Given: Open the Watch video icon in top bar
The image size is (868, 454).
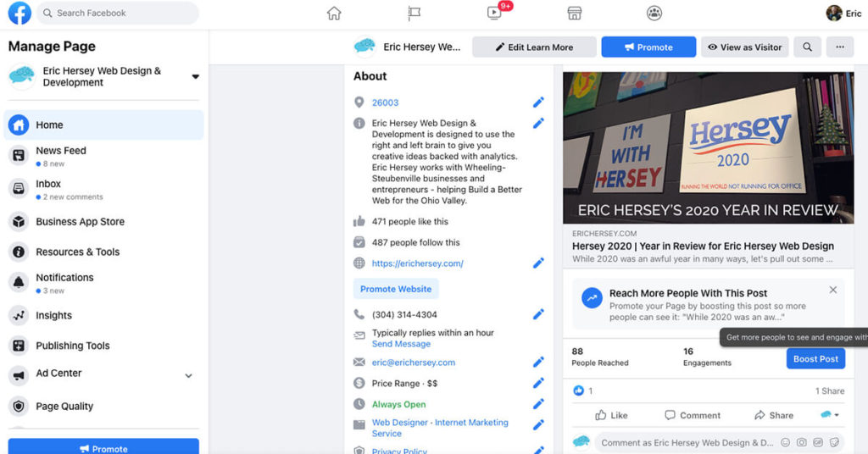Looking at the screenshot, I should tap(495, 13).
